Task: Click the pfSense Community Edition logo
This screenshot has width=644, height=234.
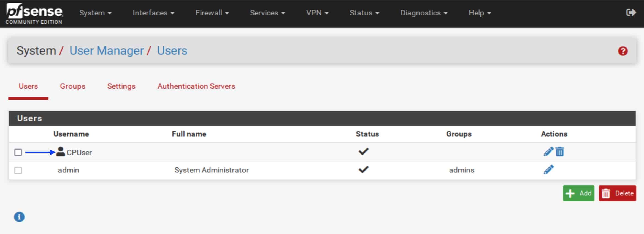Action: [x=34, y=14]
